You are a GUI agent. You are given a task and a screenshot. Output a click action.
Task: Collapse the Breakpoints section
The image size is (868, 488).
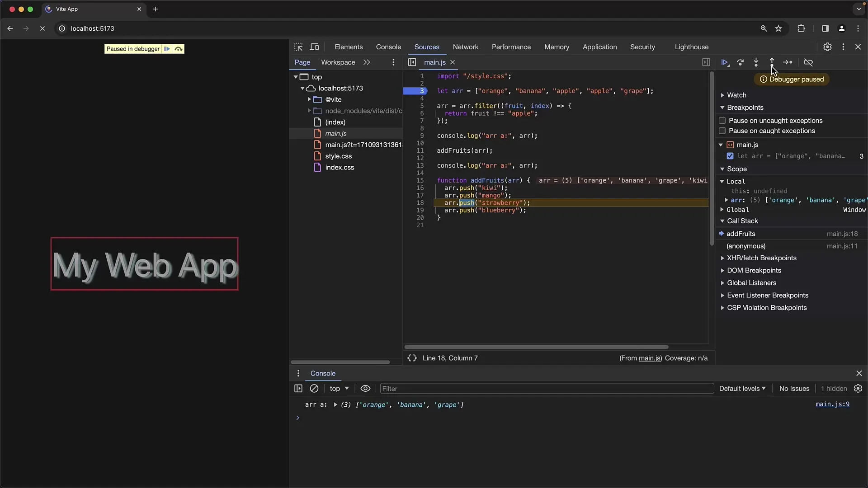[745, 108]
